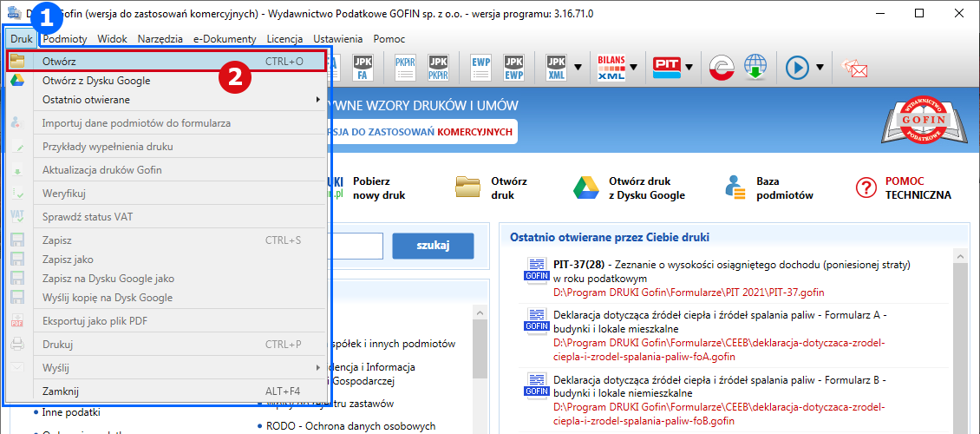Open the Pomoc menu
This screenshot has height=434, width=980.
pyautogui.click(x=389, y=39)
